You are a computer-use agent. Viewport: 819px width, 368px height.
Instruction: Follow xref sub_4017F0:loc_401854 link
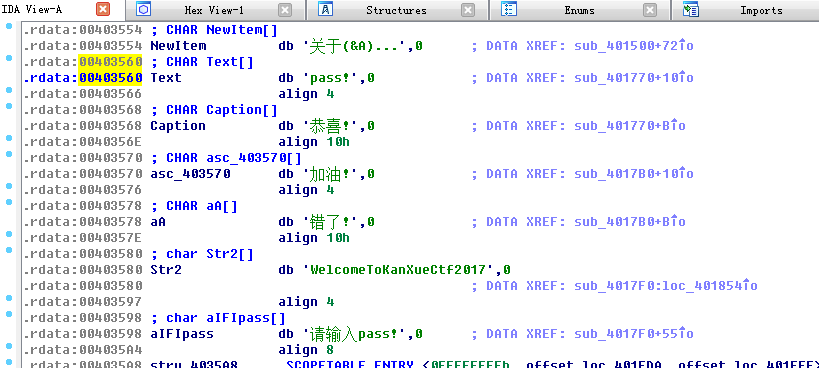tap(665, 286)
